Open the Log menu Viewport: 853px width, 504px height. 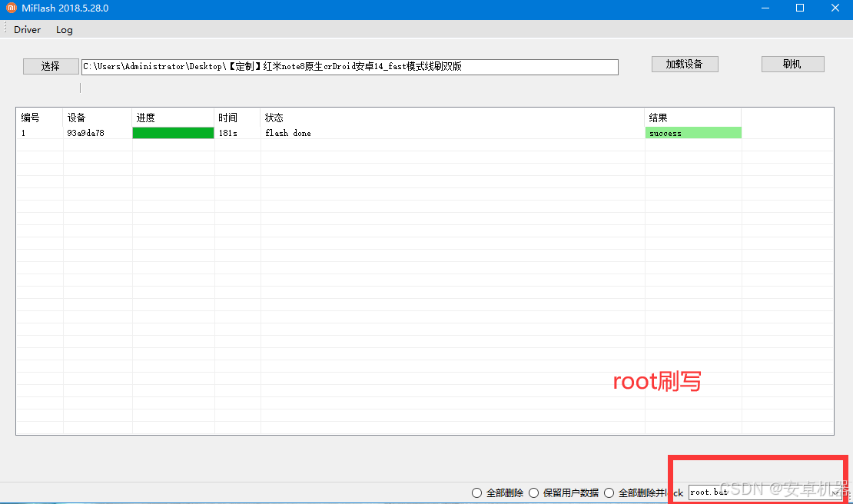pos(65,30)
